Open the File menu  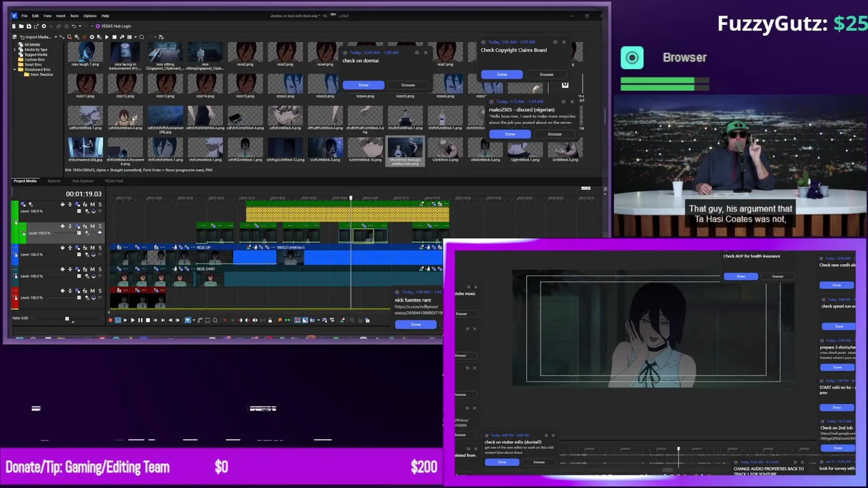pos(24,16)
